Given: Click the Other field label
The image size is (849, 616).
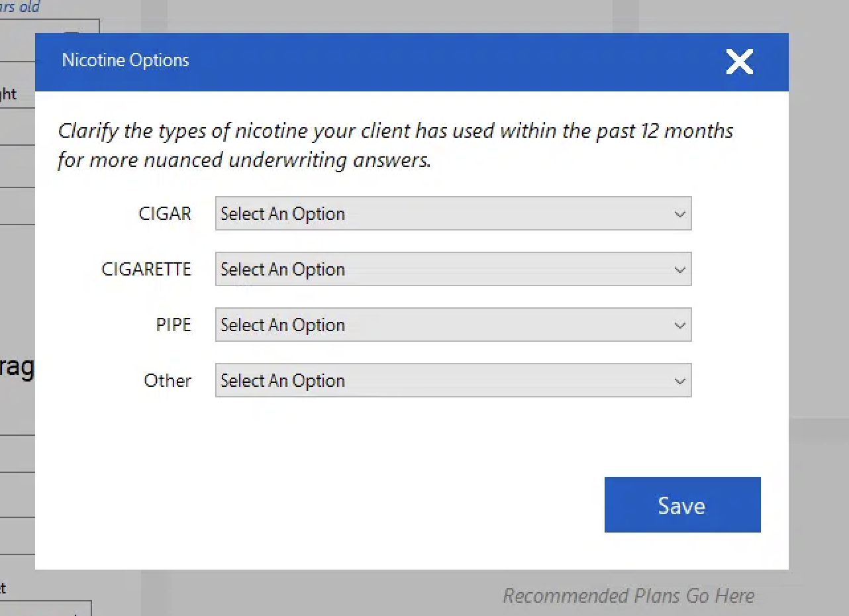Looking at the screenshot, I should click(x=168, y=380).
